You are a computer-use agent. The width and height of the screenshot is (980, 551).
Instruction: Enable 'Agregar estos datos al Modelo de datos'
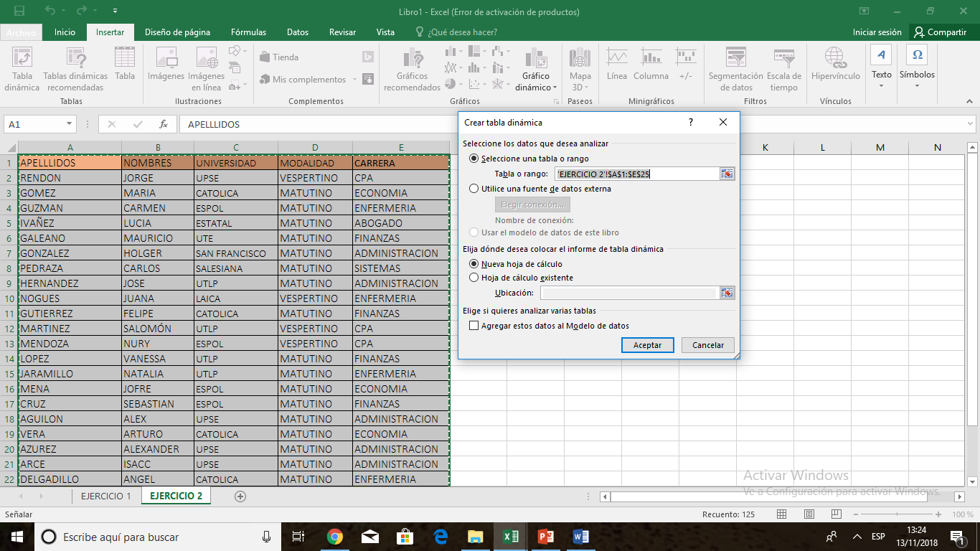coord(473,326)
